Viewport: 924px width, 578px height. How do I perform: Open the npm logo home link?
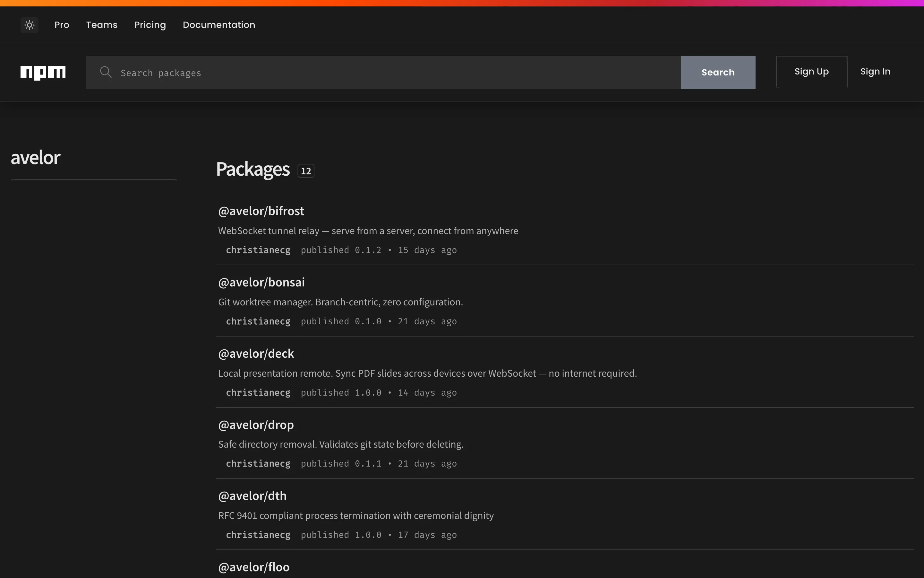[43, 73]
